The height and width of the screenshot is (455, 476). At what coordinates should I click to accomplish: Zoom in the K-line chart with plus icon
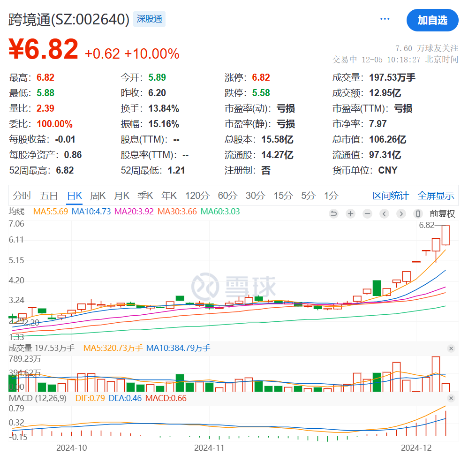coord(350,214)
